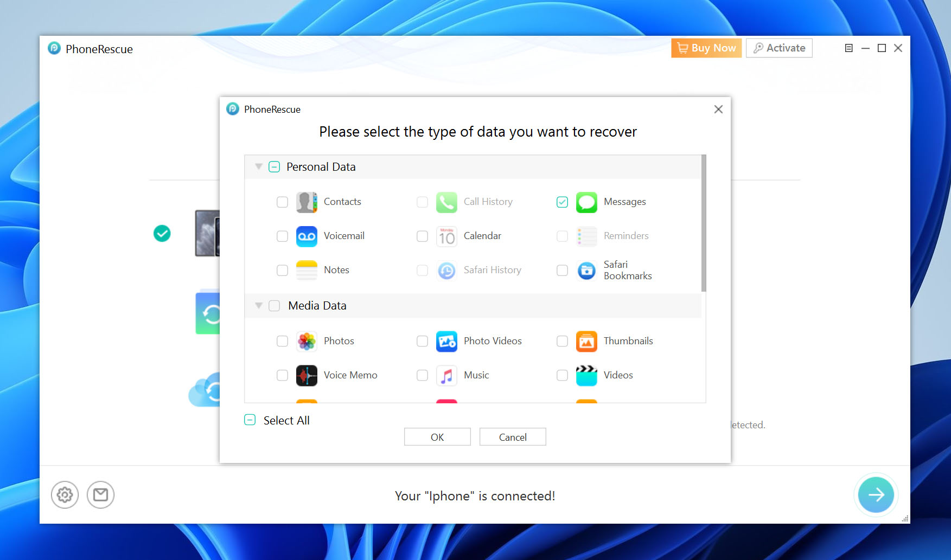Click the data list vertical scrollbar

[704, 223]
